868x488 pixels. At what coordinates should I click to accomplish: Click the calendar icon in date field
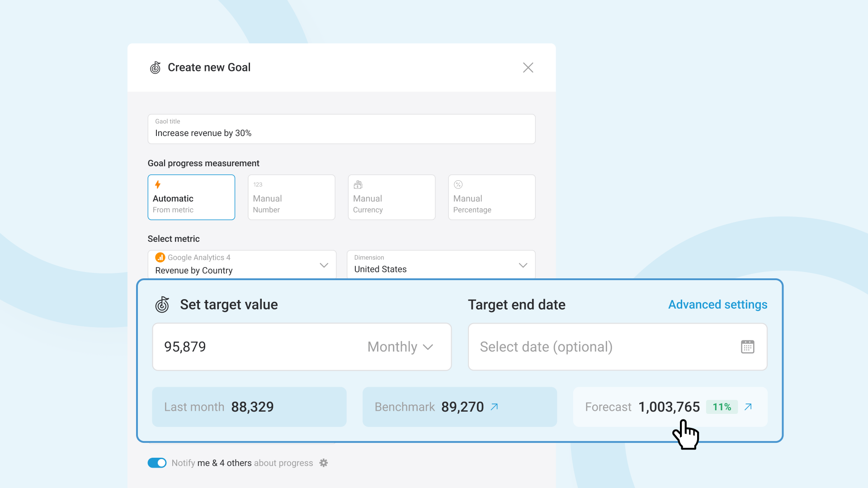click(x=747, y=347)
